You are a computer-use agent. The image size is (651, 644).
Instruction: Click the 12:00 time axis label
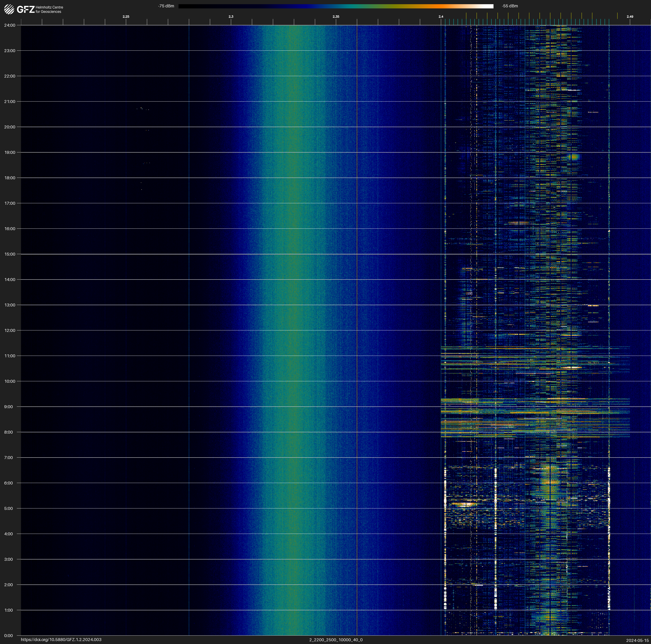9,330
